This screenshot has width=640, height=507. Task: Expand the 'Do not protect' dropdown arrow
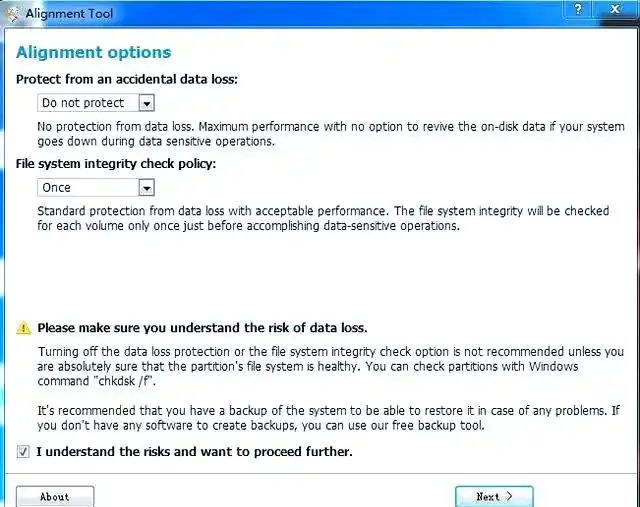(146, 103)
